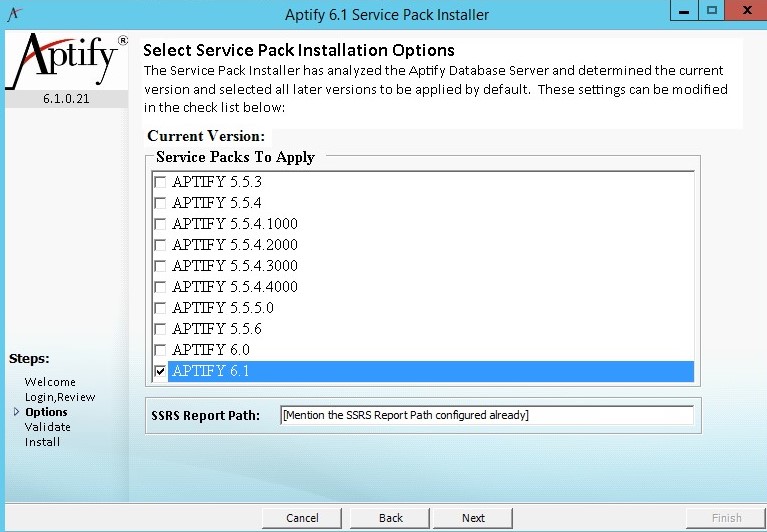Check the APTIFY 6.0 checkbox

click(160, 351)
